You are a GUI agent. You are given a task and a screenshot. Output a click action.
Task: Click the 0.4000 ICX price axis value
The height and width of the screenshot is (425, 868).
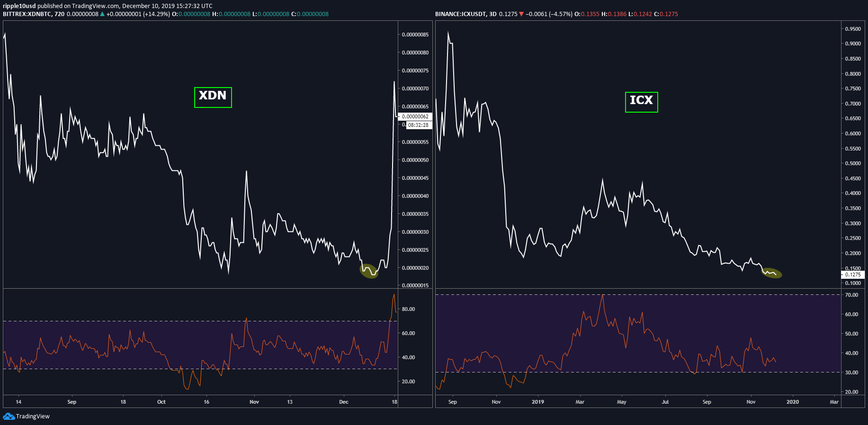(853, 193)
